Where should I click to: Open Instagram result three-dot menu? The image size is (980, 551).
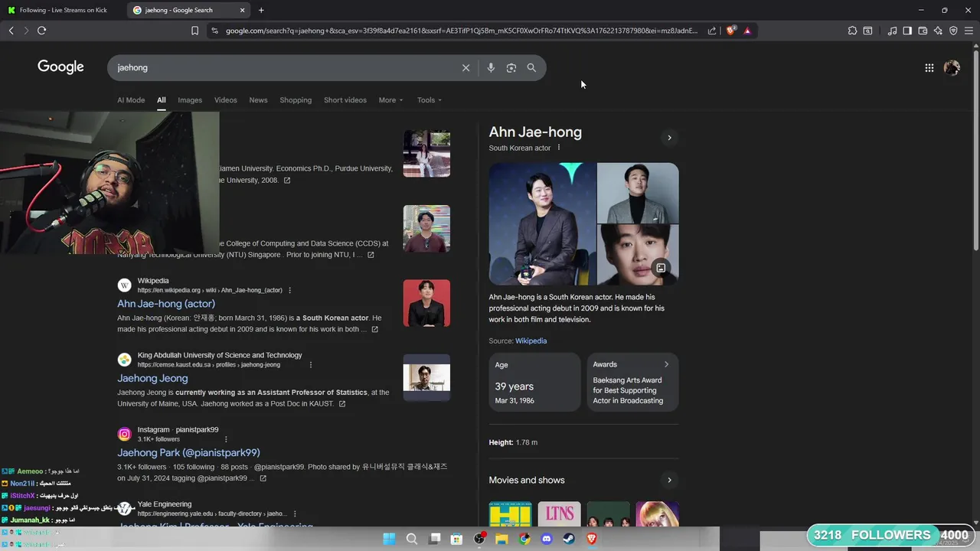[226, 439]
